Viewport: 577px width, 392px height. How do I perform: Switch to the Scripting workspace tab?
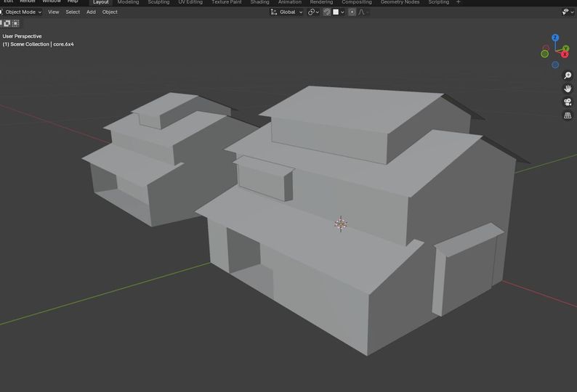(x=439, y=2)
